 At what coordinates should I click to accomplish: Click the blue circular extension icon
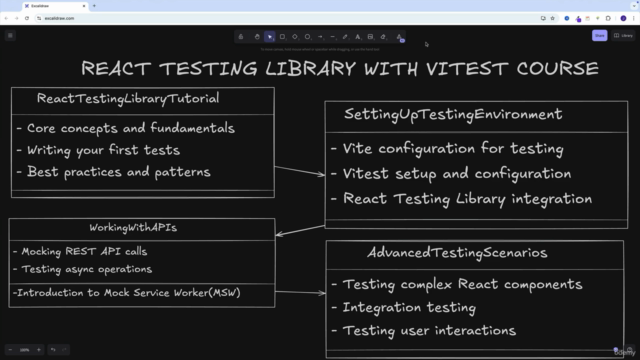coord(567,18)
